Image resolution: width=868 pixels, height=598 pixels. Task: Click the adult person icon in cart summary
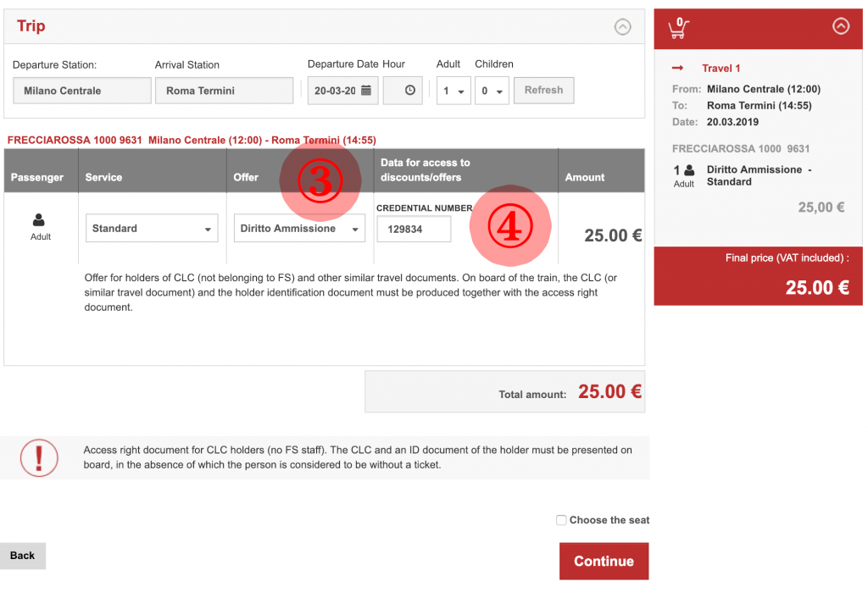click(x=689, y=170)
